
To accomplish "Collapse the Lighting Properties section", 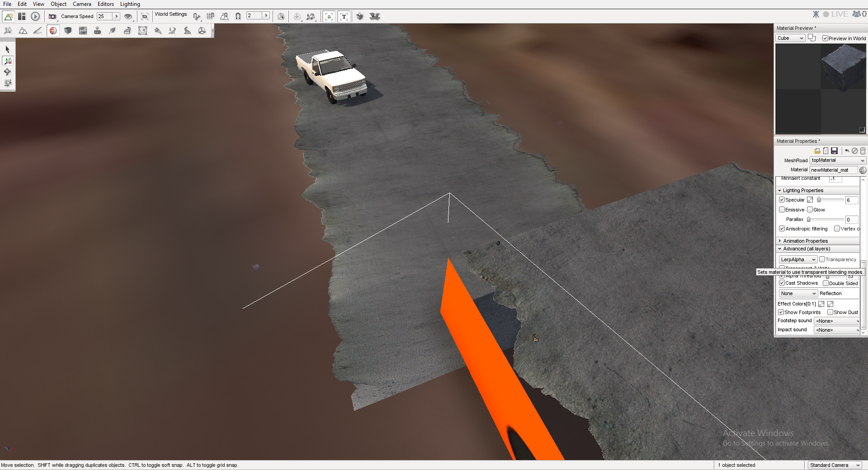I will tap(817, 190).
